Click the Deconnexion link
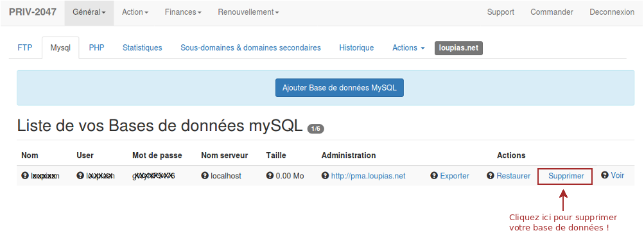The image size is (644, 233). [x=612, y=12]
